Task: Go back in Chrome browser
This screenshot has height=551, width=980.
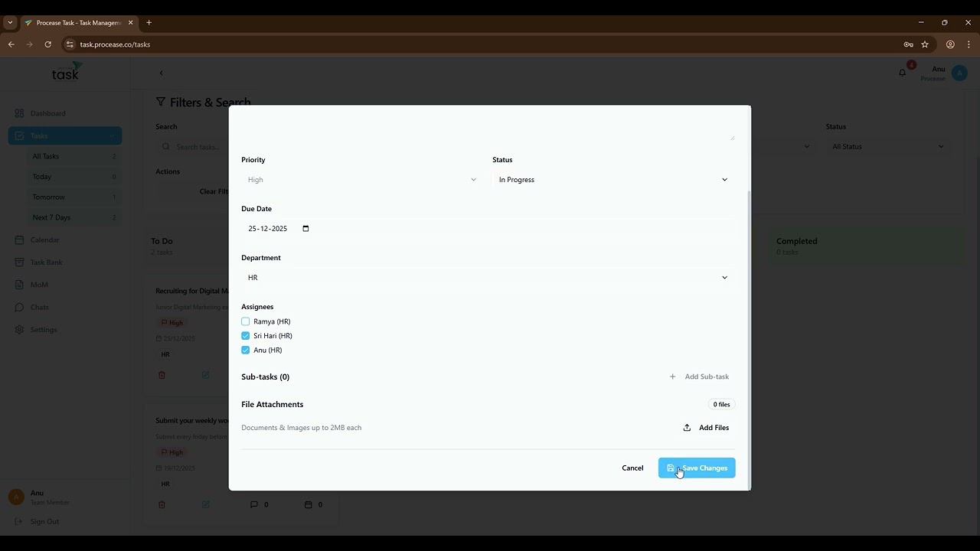Action: [11, 44]
